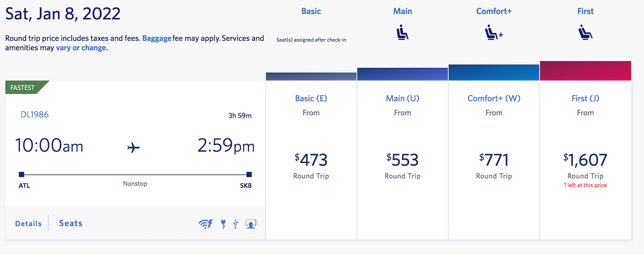Click the personal video screen icon
The width and height of the screenshot is (644, 255).
(x=251, y=224)
